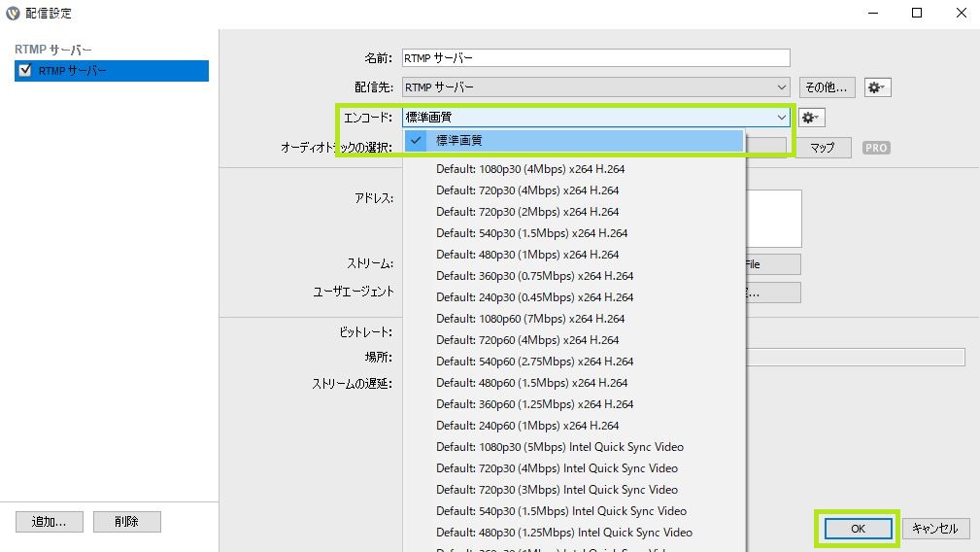Close the 配信設定 window

coord(962,13)
